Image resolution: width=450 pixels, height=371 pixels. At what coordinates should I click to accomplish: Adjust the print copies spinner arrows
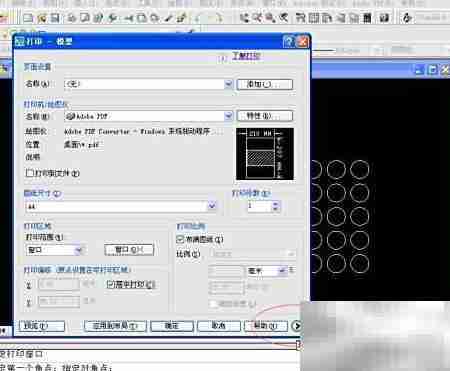[275, 206]
